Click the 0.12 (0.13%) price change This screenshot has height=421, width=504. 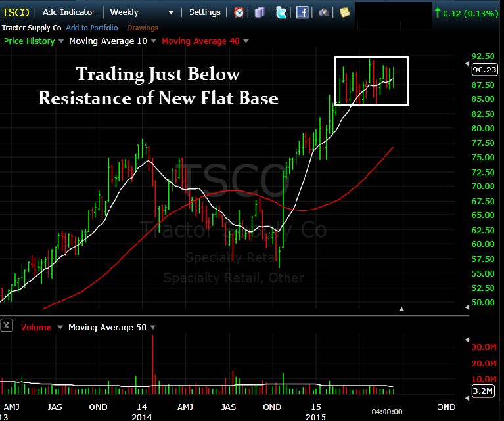tap(467, 13)
